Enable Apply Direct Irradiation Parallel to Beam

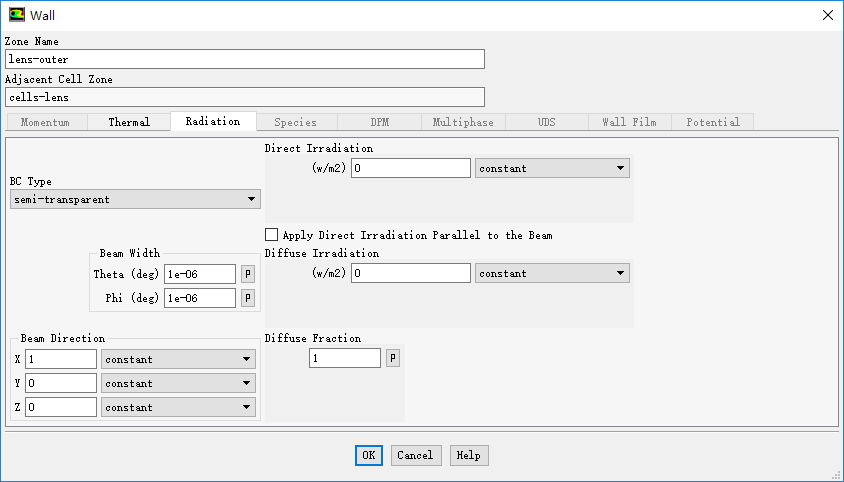pos(272,235)
